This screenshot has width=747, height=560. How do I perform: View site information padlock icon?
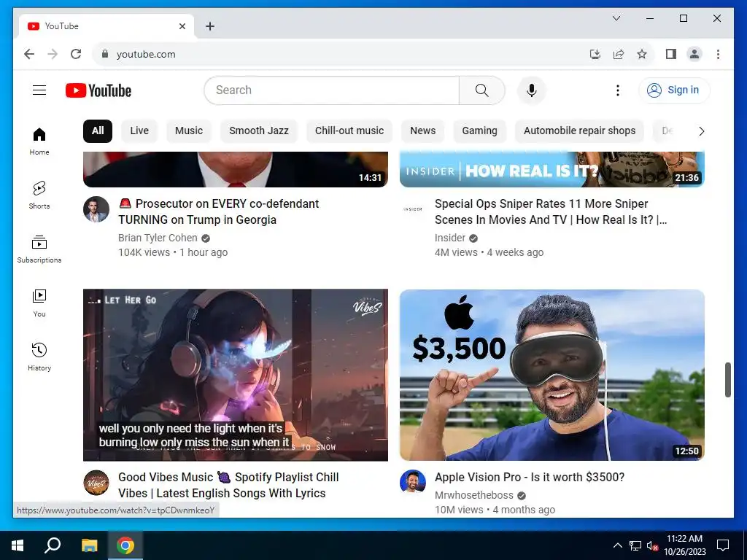(105, 54)
